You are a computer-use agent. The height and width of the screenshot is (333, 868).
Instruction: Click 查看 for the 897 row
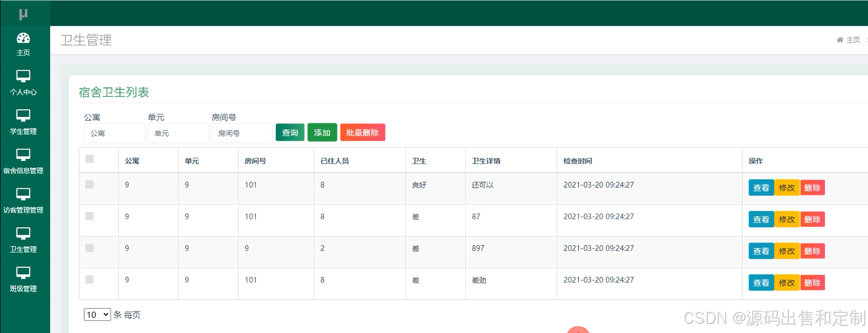761,251
